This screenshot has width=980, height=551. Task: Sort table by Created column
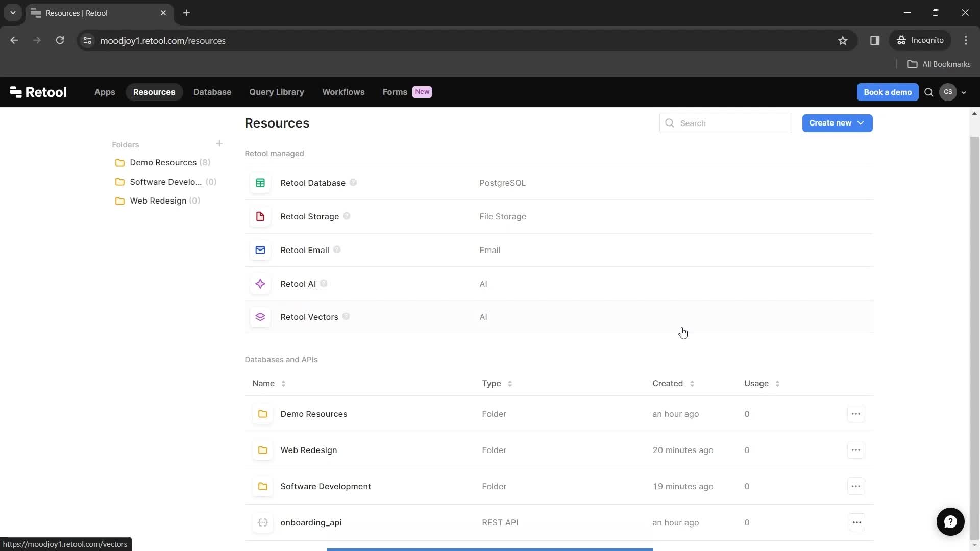tap(673, 384)
